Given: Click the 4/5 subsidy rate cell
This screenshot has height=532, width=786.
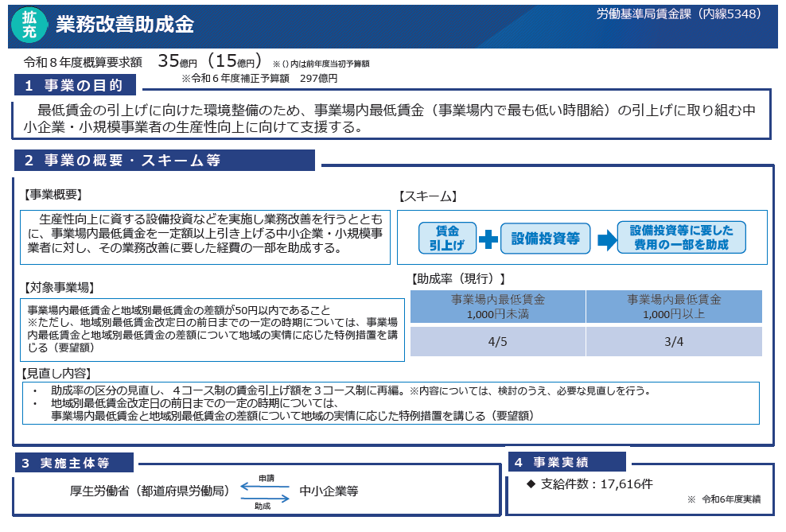Looking at the screenshot, I should pos(498,342).
